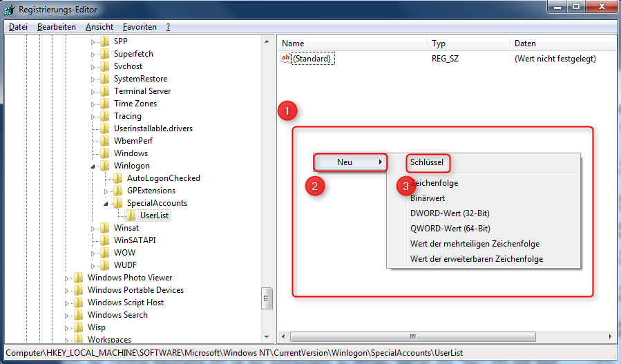Click the (Standard) string value icon
The image size is (621, 364).
pyautogui.click(x=286, y=59)
